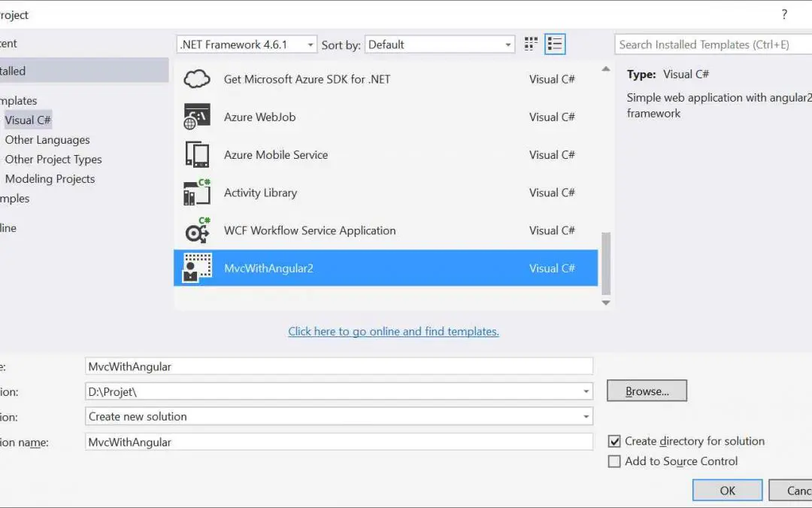Click the Azure SDK cloud icon
812x508 pixels.
197,79
